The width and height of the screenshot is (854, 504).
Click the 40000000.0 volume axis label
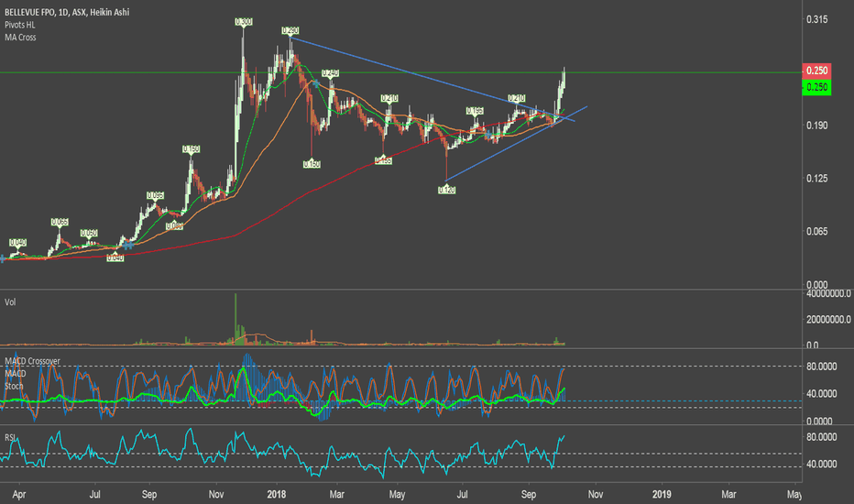[827, 293]
